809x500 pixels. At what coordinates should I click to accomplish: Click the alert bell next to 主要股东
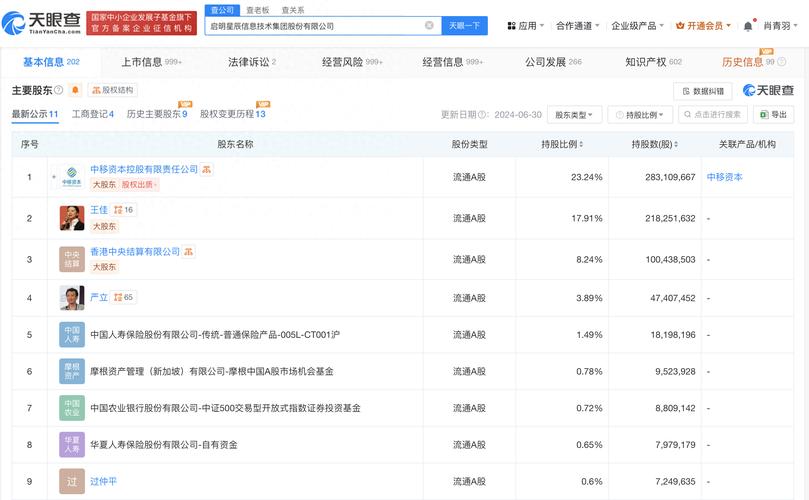point(75,90)
